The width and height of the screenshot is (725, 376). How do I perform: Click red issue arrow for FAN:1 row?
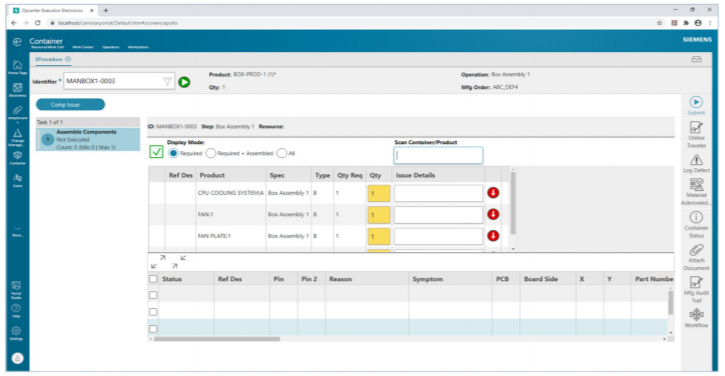tap(493, 214)
